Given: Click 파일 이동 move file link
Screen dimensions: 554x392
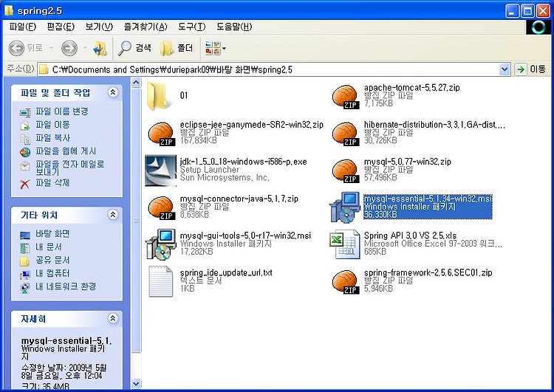Looking at the screenshot, I should pyautogui.click(x=52, y=125).
